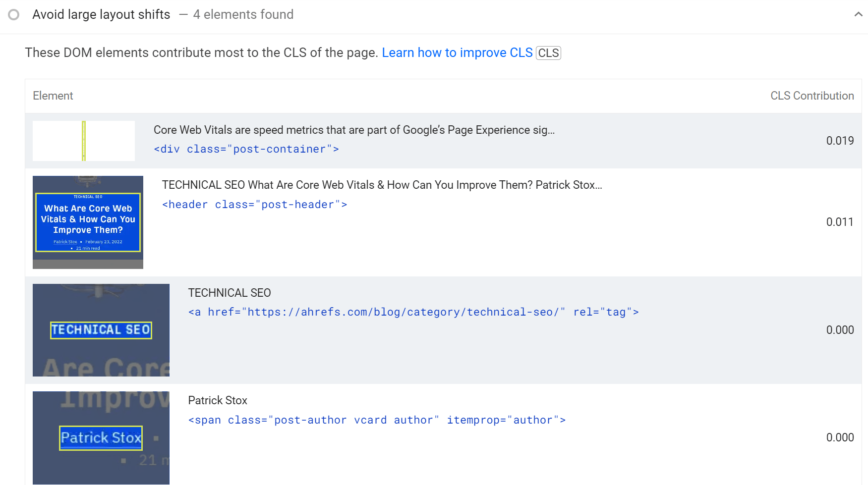
Task: Click the circle status icon beside audit title
Action: tap(13, 14)
